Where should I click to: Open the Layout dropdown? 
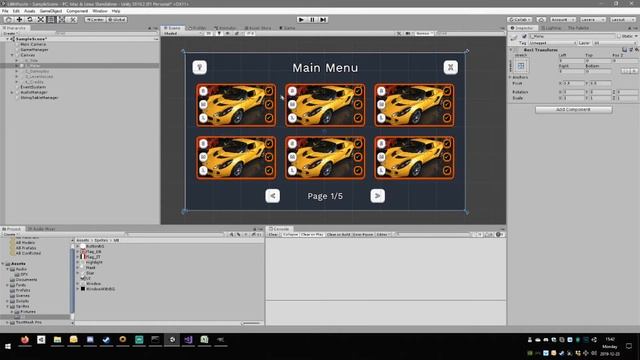622,19
